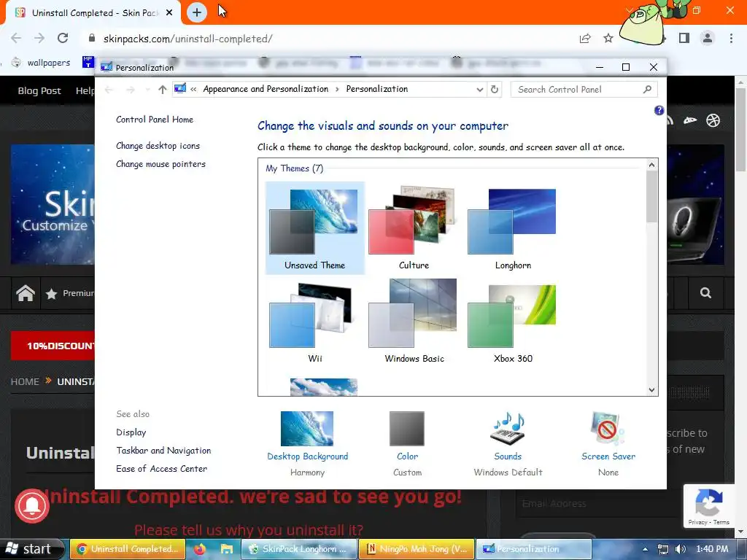Screen dimensions: 747x560
Task: Open the Start menu
Action: point(31,548)
